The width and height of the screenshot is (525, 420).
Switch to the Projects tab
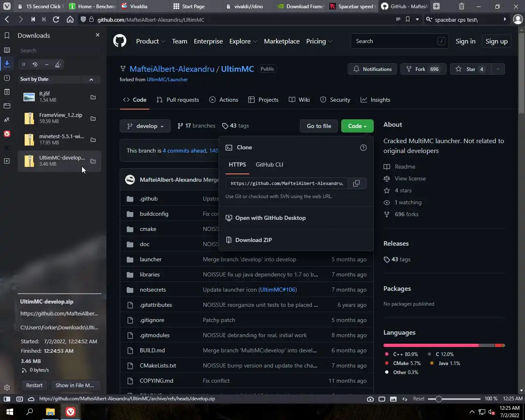pos(263,100)
